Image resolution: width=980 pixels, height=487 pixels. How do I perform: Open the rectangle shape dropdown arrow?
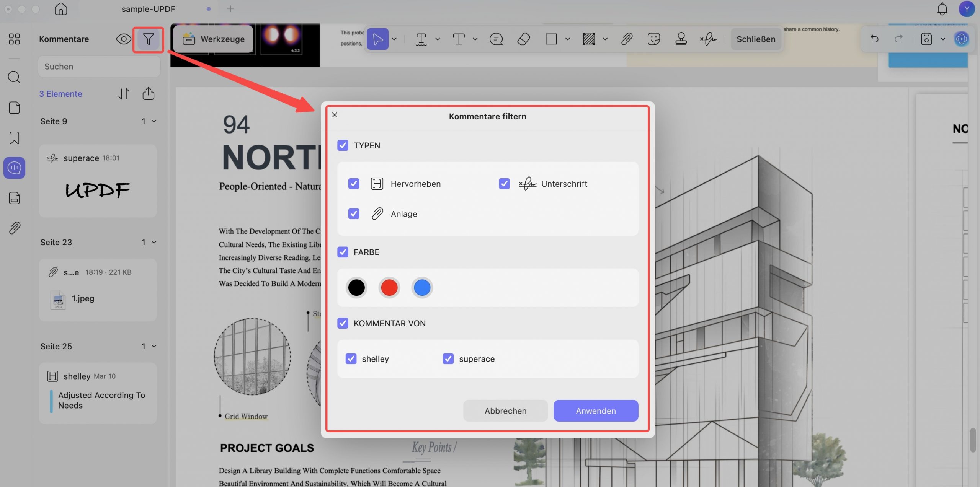coord(568,39)
